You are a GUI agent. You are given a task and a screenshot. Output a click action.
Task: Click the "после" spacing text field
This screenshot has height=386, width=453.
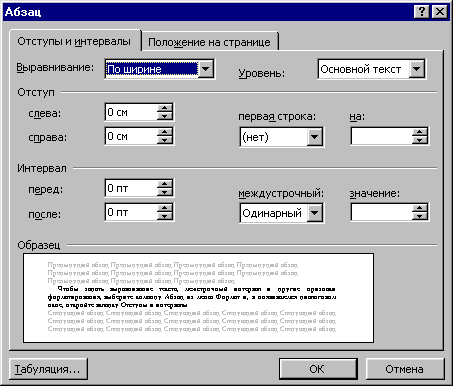coord(132,212)
